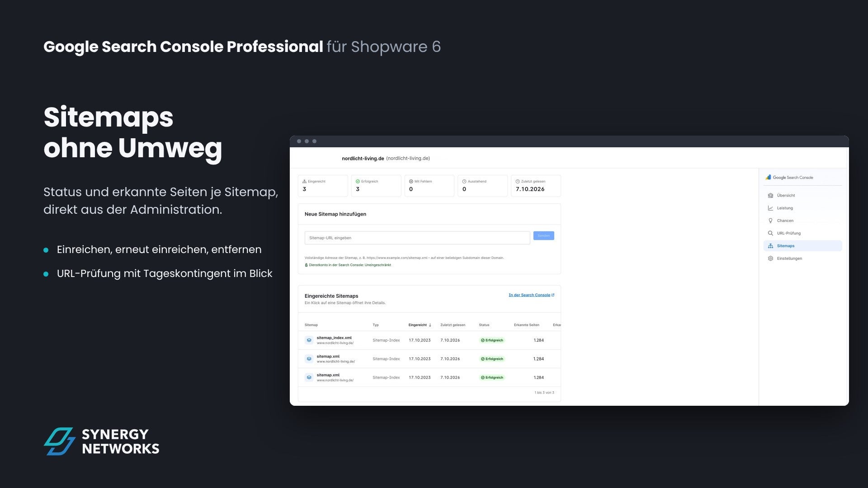The height and width of the screenshot is (488, 868).
Task: Click the blue Senden button
Action: [543, 236]
